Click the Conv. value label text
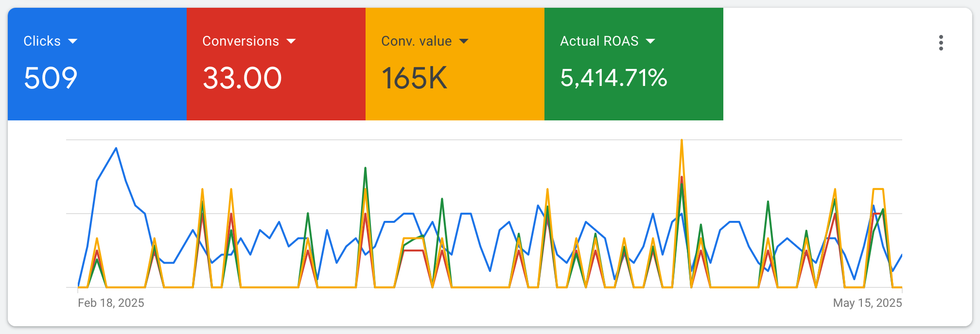This screenshot has width=980, height=334. (417, 41)
